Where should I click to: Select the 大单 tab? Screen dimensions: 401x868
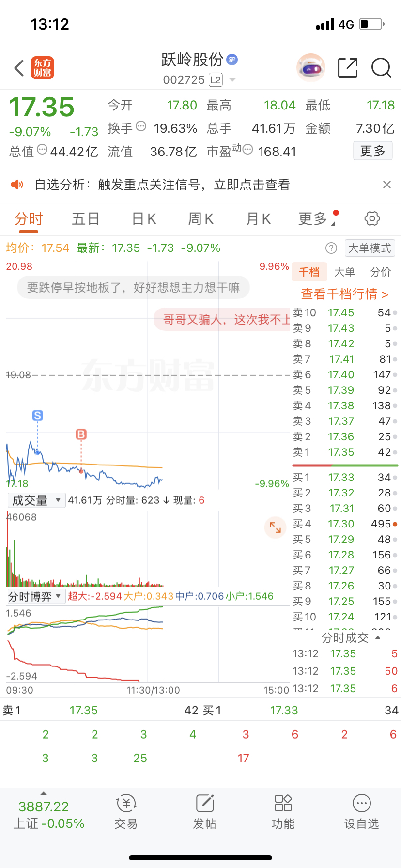345,272
